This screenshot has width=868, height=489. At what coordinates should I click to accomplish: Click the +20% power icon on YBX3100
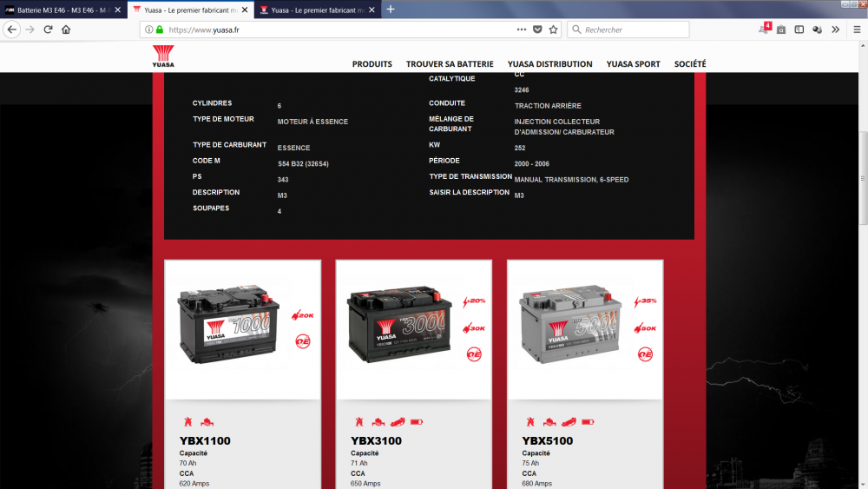pyautogui.click(x=474, y=301)
